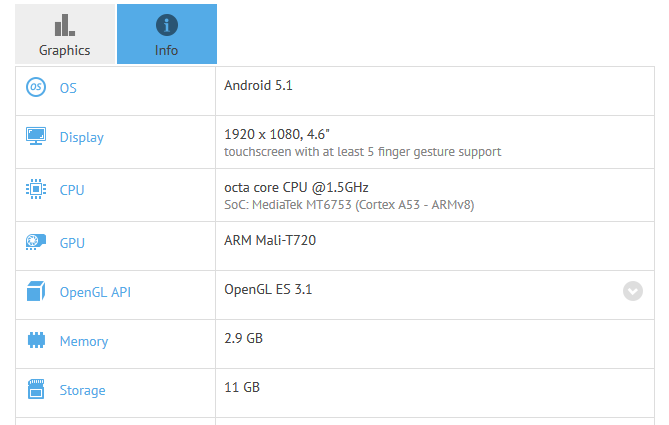Switch to the Graphics tab
669x425 pixels.
click(65, 35)
